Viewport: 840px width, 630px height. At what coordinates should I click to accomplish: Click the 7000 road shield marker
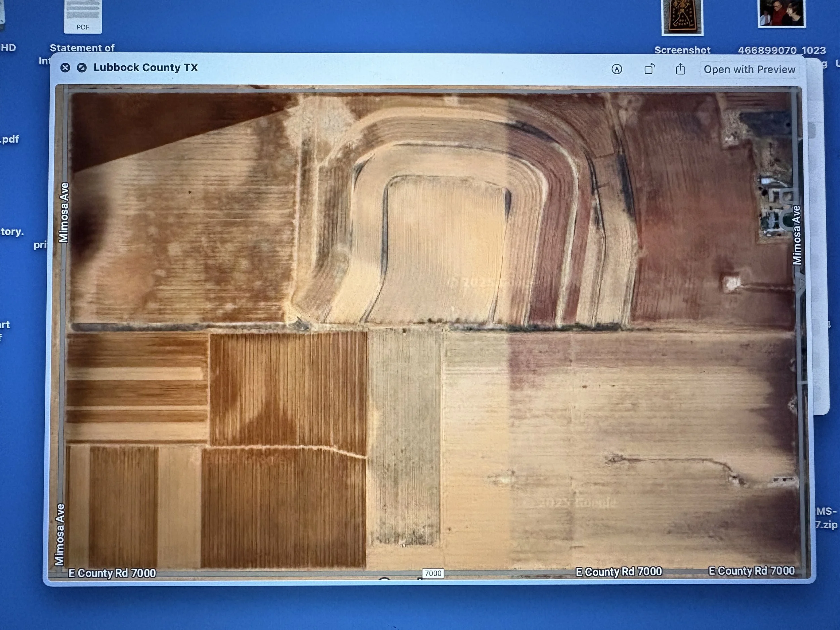[433, 574]
